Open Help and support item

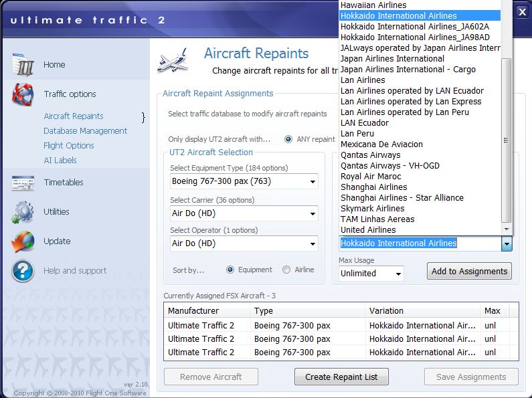point(75,270)
